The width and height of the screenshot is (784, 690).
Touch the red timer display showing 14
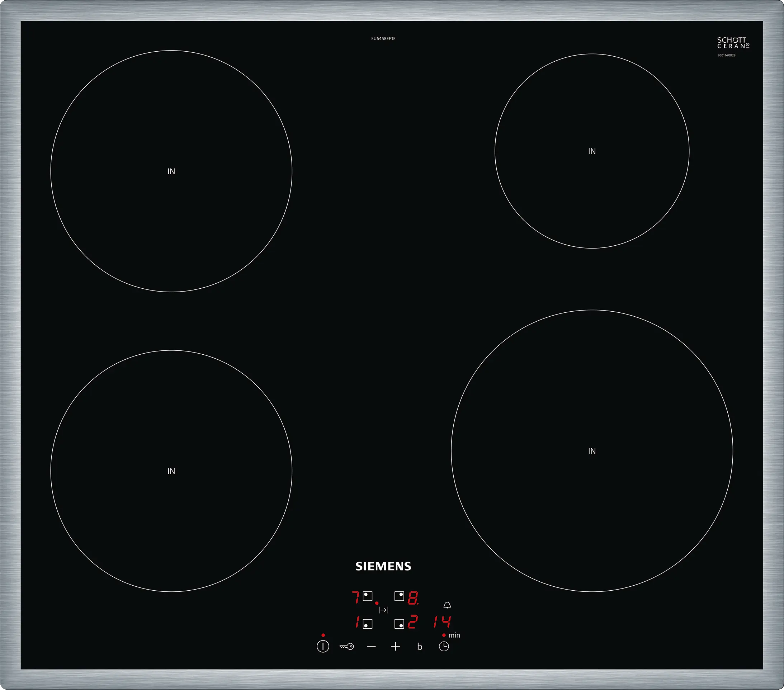(442, 622)
